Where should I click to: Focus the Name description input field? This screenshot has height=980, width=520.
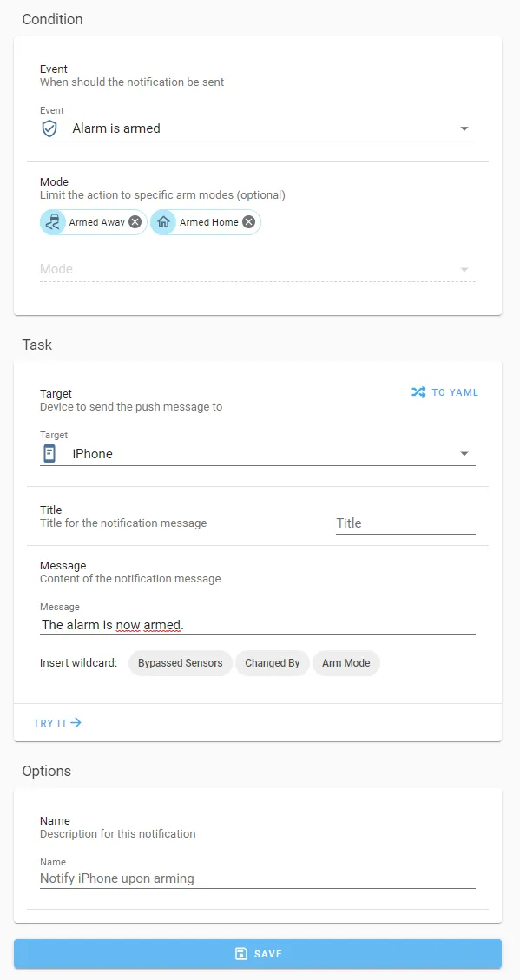pos(258,878)
